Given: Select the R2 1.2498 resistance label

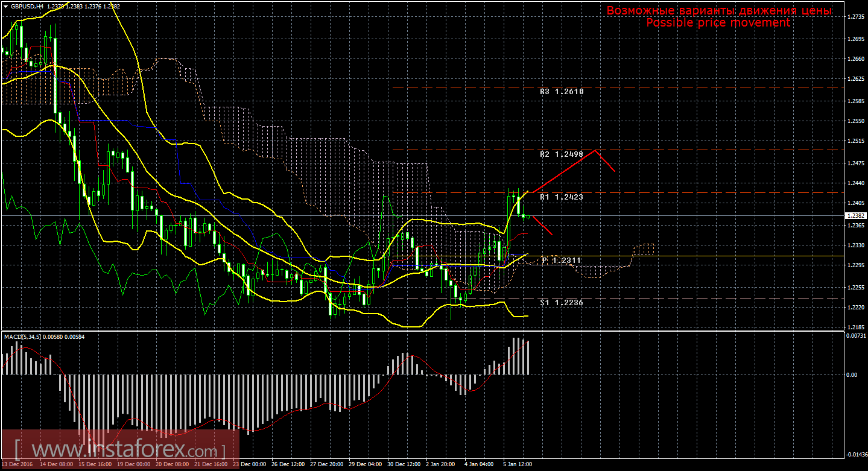Looking at the screenshot, I should [562, 154].
